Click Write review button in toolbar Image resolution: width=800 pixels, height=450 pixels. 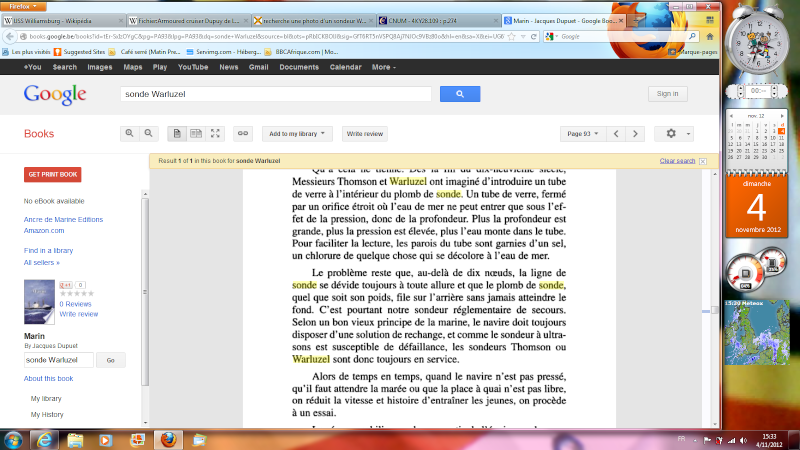(365, 134)
